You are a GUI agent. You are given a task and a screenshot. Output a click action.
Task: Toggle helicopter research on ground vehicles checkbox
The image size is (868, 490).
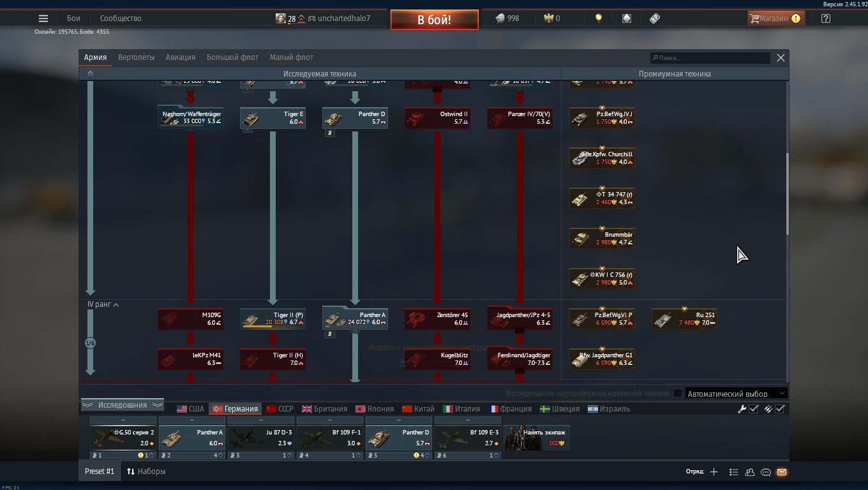[x=678, y=394]
